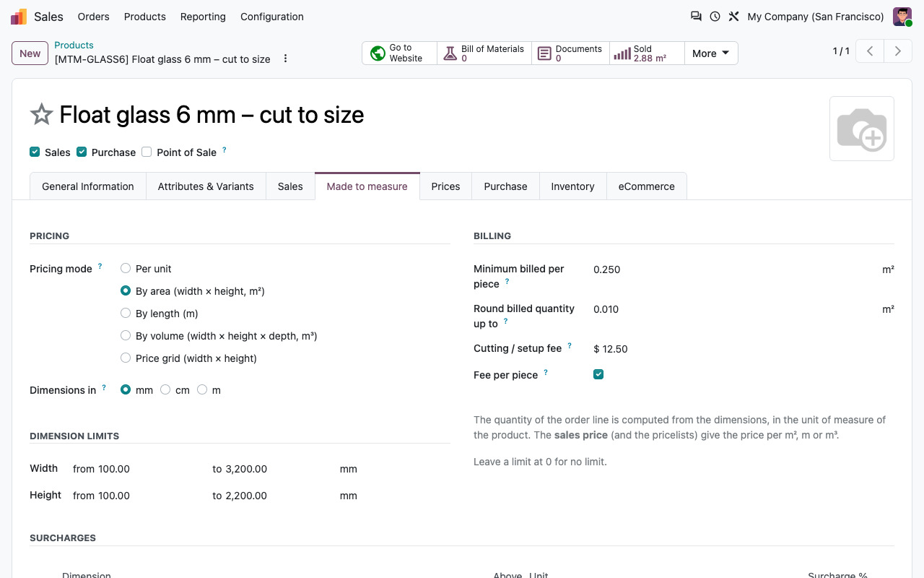Upload product image via camera placeholder
The image size is (924, 578).
click(862, 129)
